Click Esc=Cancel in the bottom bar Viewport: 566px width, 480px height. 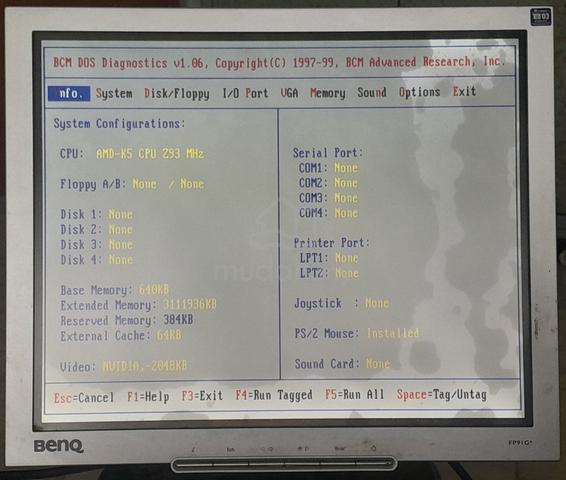pyautogui.click(x=84, y=398)
